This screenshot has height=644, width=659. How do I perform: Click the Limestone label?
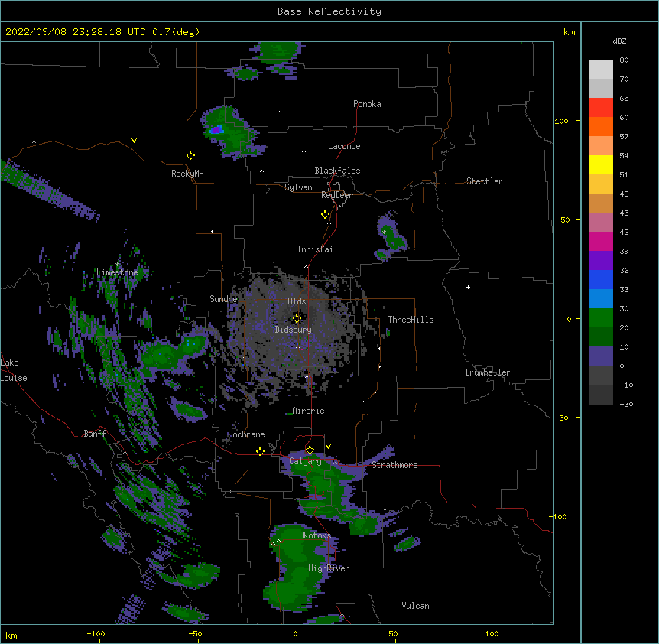(117, 272)
